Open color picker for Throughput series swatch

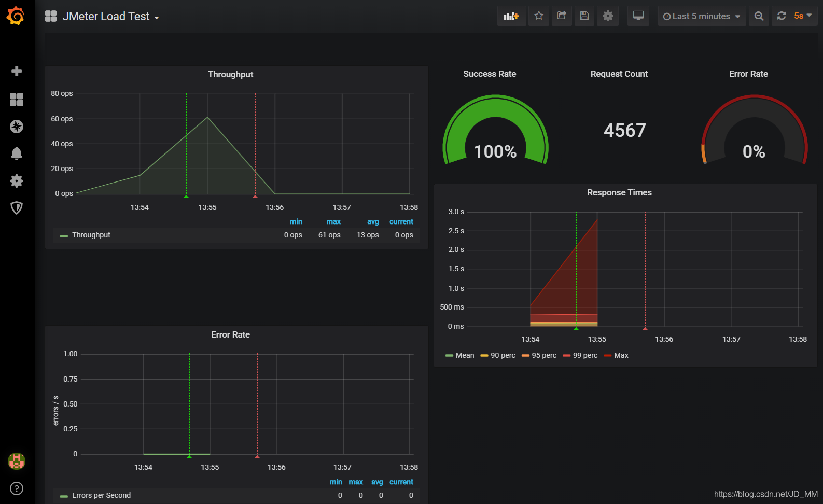(x=64, y=236)
